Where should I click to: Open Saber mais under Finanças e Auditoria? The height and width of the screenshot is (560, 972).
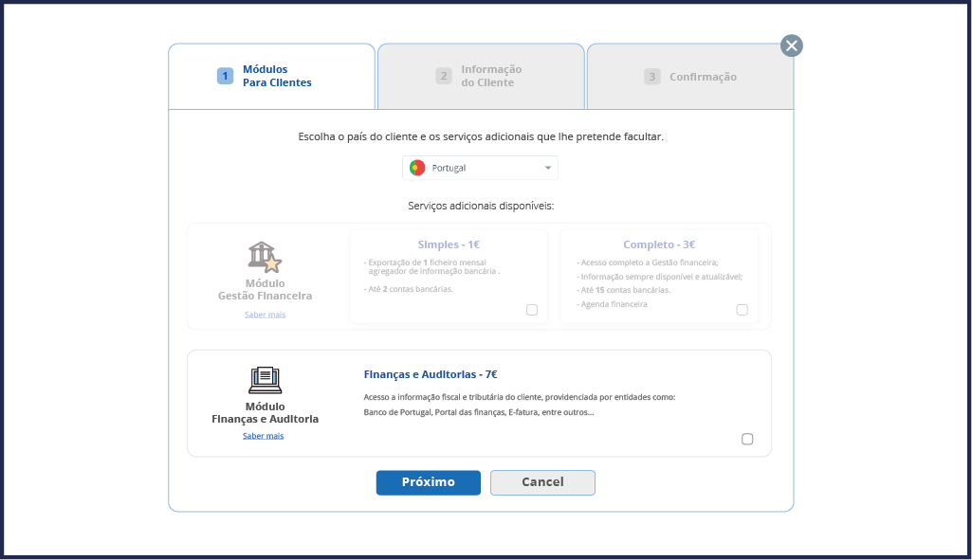(263, 436)
